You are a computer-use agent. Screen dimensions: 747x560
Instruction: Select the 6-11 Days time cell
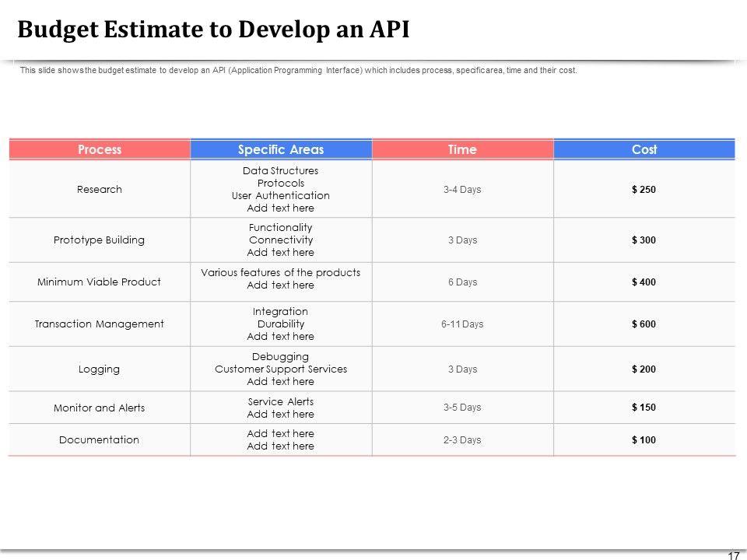pyautogui.click(x=462, y=324)
